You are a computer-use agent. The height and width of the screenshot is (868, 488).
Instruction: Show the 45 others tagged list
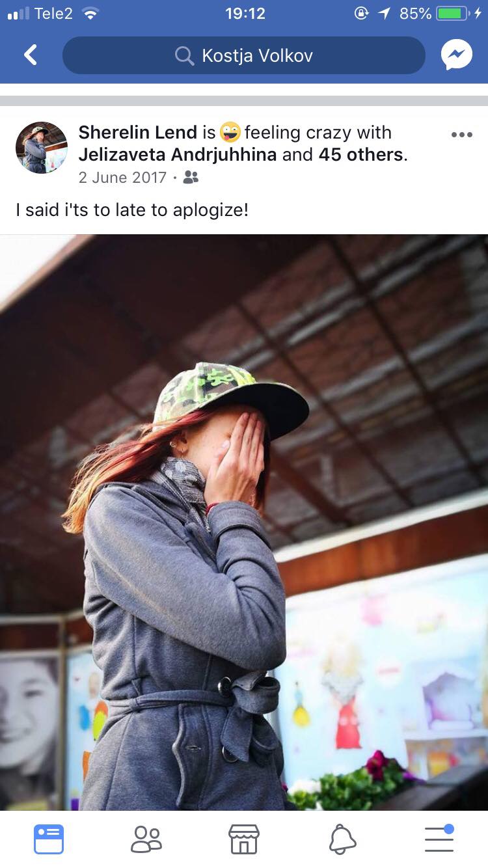[x=360, y=155]
